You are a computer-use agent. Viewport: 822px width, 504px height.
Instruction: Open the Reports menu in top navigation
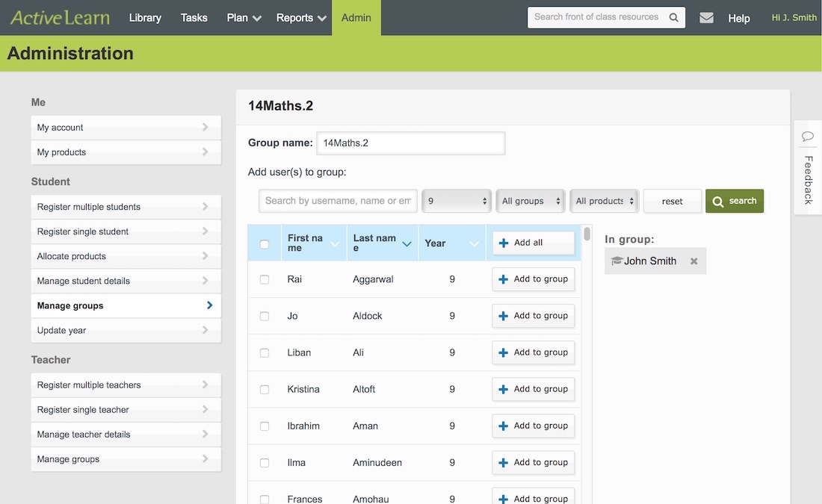click(301, 18)
